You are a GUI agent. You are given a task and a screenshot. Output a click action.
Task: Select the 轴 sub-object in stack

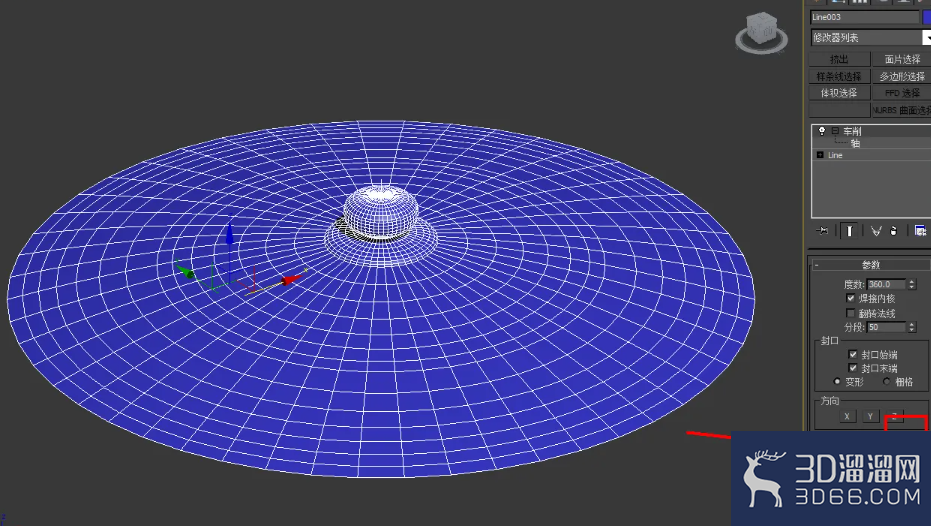pyautogui.click(x=855, y=143)
